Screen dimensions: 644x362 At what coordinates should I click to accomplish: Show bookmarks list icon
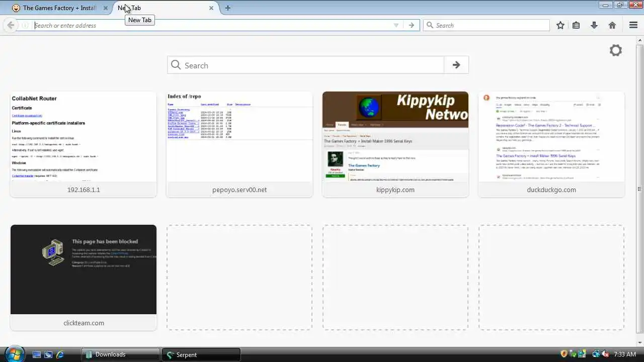tap(577, 25)
